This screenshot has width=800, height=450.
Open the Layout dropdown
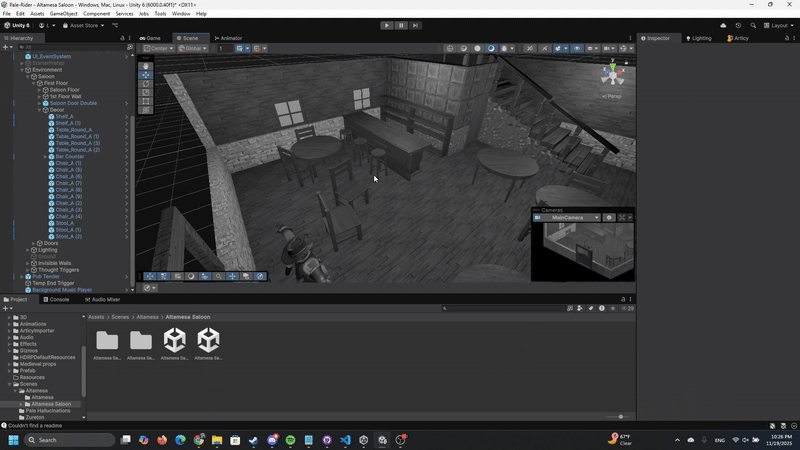779,25
